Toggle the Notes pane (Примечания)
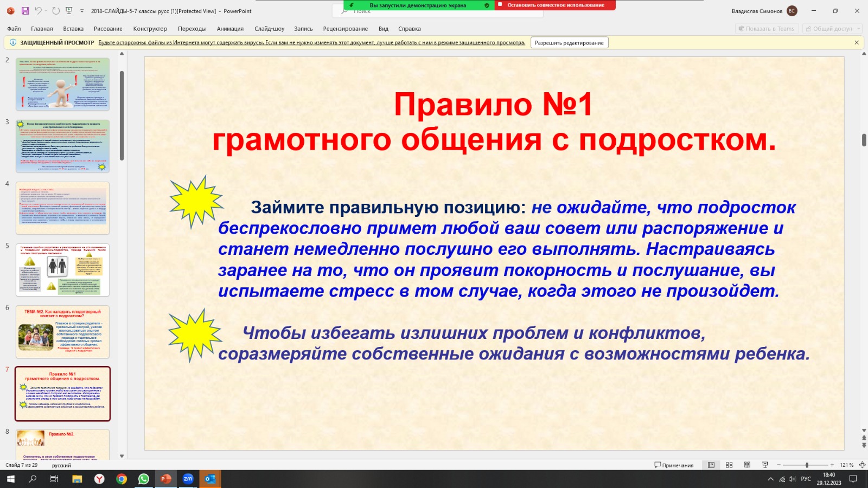 coord(674,465)
